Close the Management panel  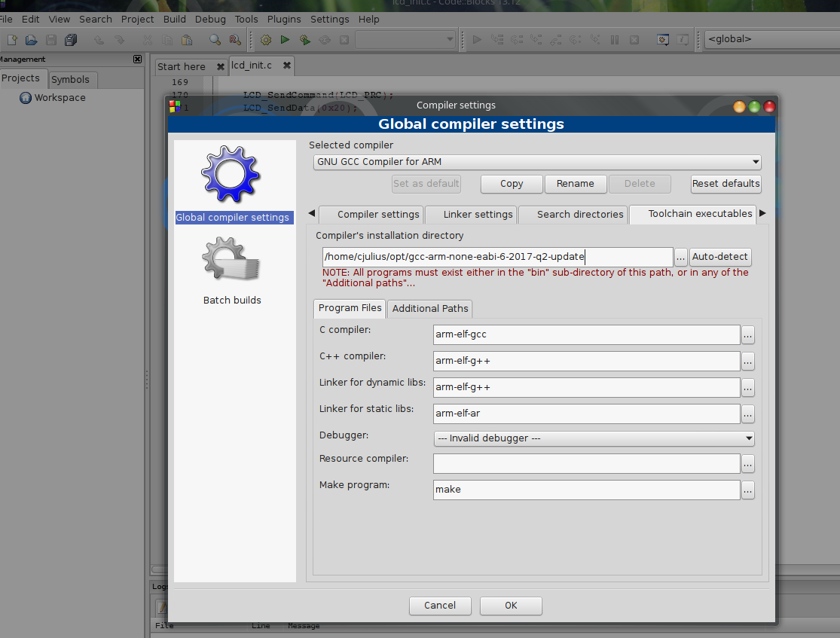138,59
